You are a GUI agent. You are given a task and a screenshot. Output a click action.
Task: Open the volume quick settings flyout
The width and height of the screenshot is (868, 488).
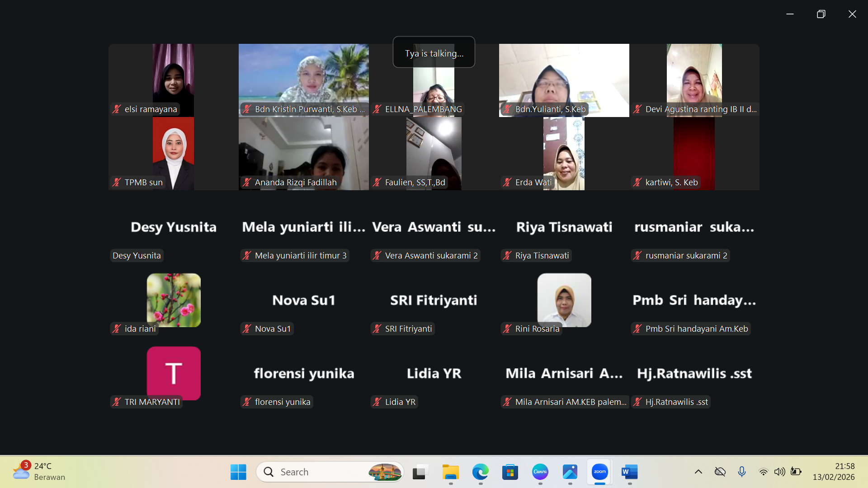[x=779, y=472]
